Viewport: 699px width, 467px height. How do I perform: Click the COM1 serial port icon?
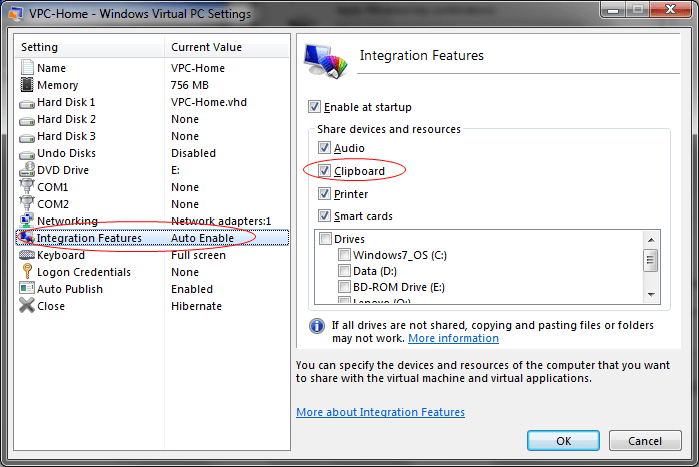click(27, 186)
